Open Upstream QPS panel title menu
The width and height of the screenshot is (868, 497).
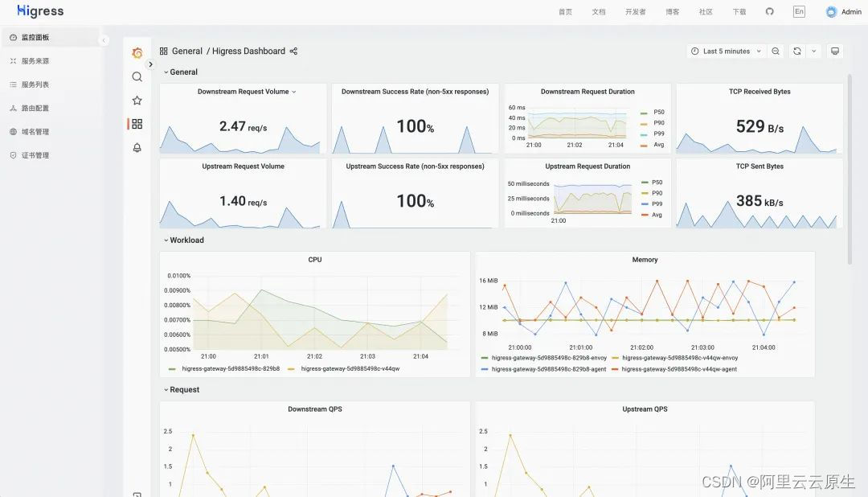coord(645,409)
